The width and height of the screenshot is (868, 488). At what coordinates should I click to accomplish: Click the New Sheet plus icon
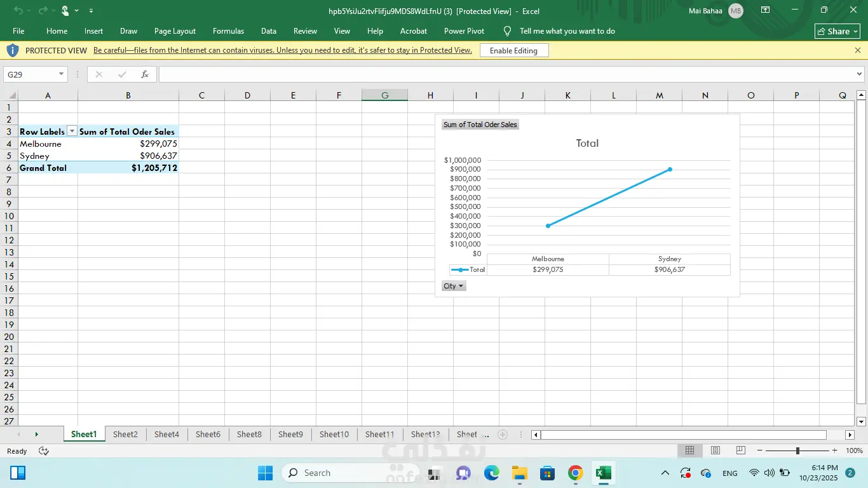pyautogui.click(x=503, y=435)
